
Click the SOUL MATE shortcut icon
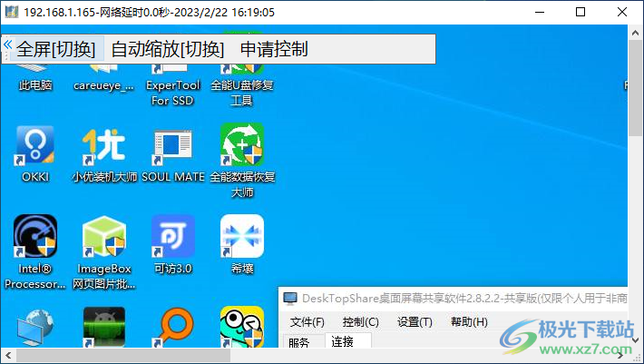pos(173,146)
